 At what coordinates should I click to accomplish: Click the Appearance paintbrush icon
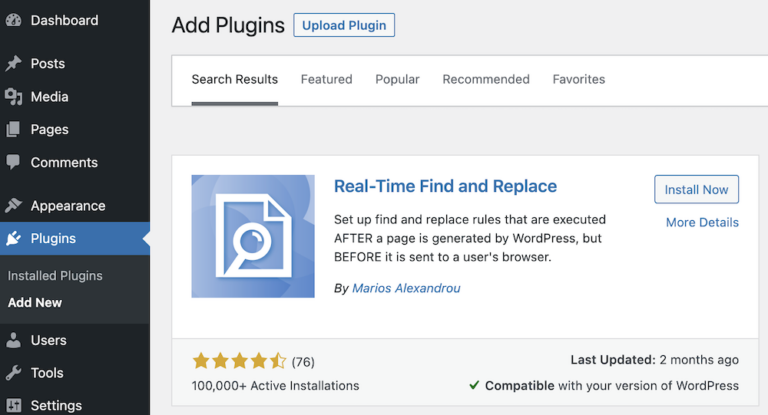tap(13, 206)
